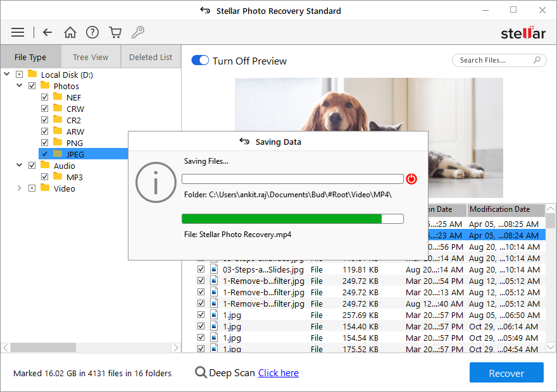Open the Help question mark icon
The width and height of the screenshot is (557, 392).
point(92,32)
